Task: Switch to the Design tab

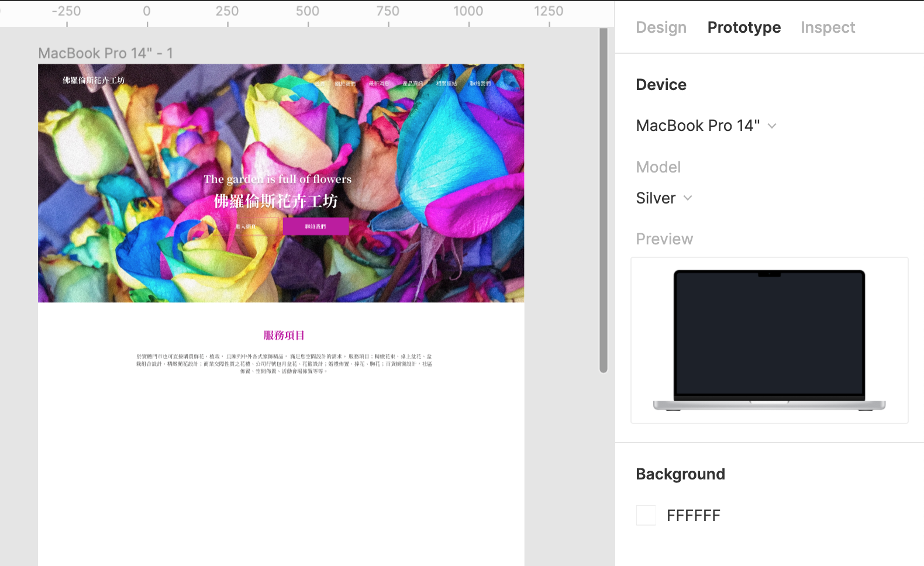Action: tap(661, 27)
